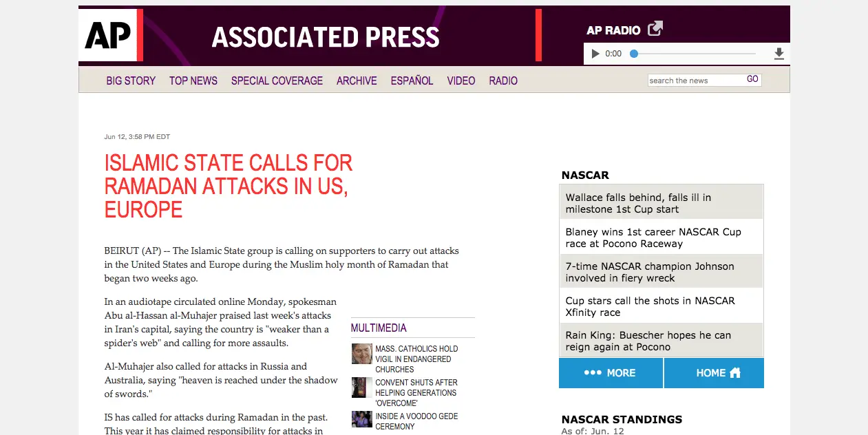Viewport: 868px width, 435px height.
Task: Click the GO search button
Action: (x=752, y=80)
